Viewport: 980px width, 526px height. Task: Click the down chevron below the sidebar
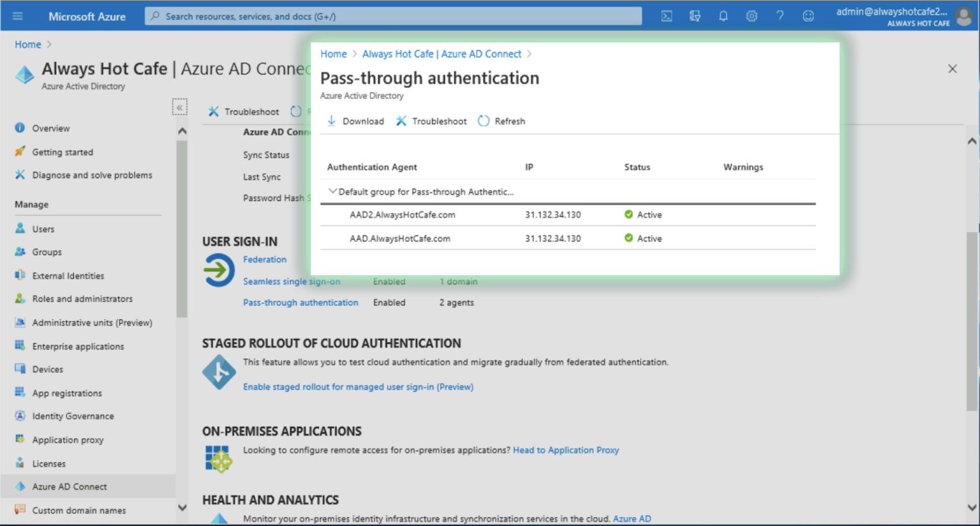[182, 507]
